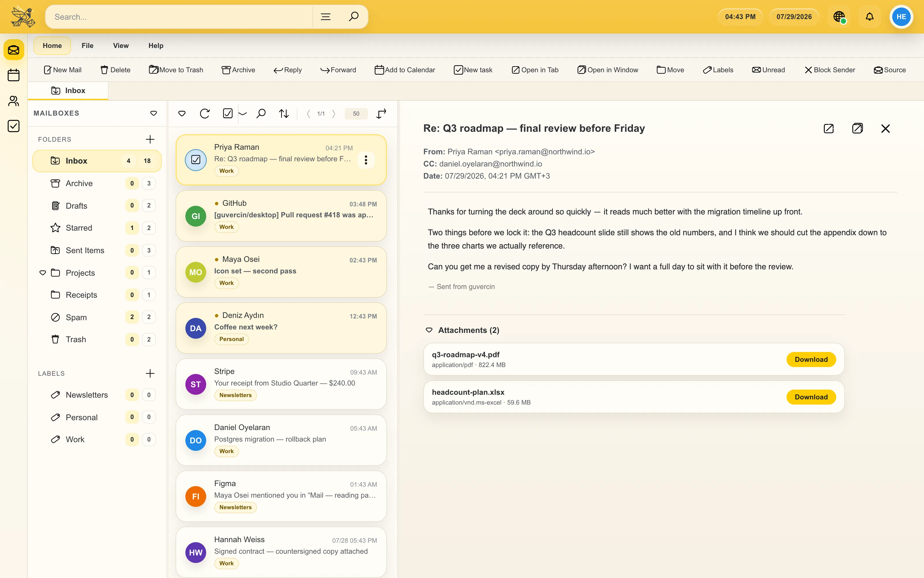This screenshot has width=924, height=578.
Task: Switch to the Inbox tab
Action: click(x=68, y=90)
